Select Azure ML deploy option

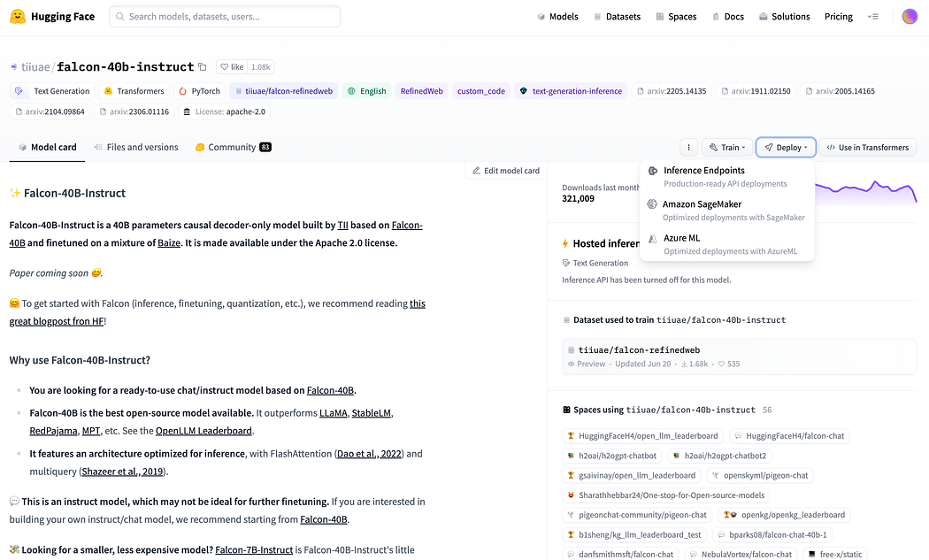tap(727, 244)
